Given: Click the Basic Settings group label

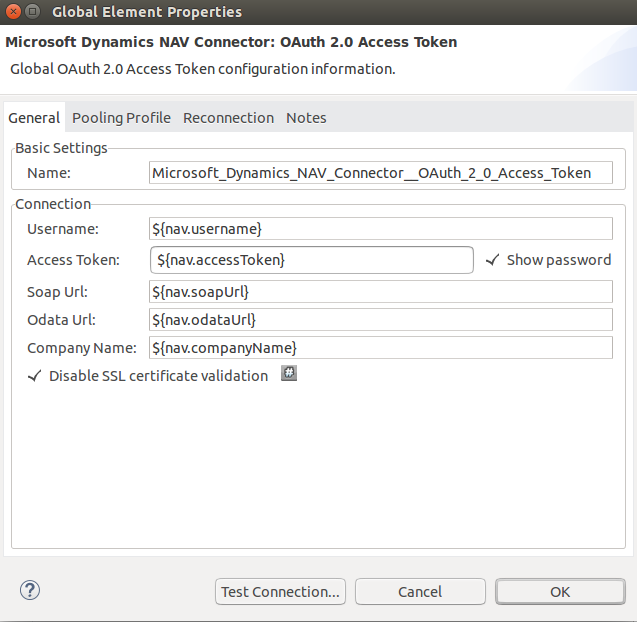Looking at the screenshot, I should pyautogui.click(x=61, y=148).
